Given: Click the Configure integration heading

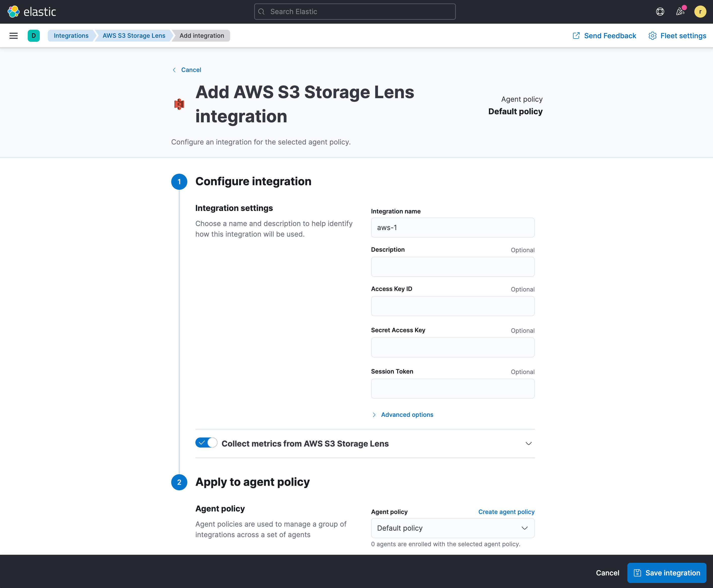Looking at the screenshot, I should tap(253, 181).
